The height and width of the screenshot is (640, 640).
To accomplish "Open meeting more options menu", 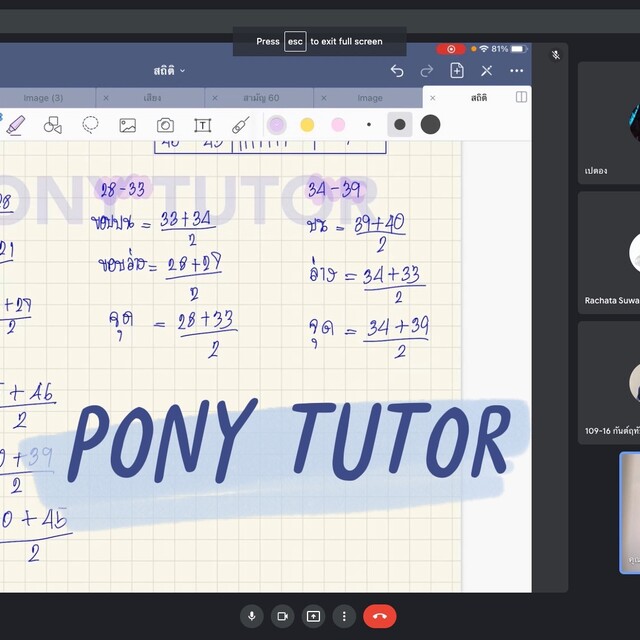I will click(344, 616).
